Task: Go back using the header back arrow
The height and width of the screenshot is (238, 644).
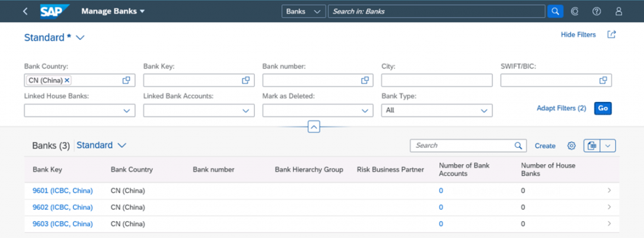Action: 25,11
